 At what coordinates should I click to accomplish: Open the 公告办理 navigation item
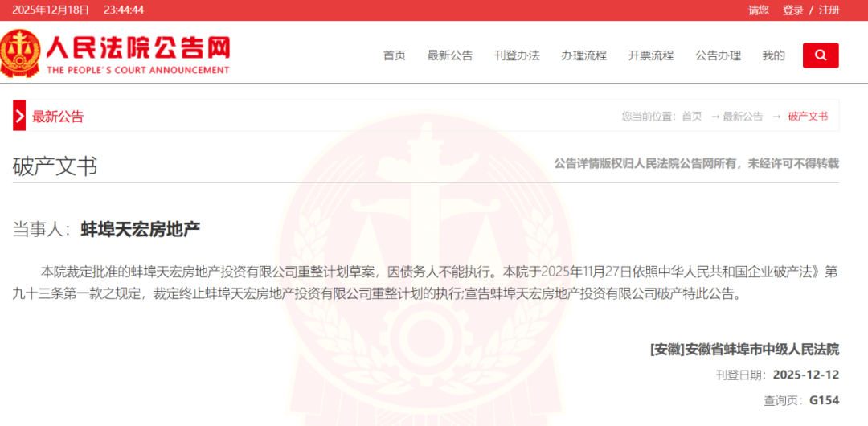[x=718, y=55]
